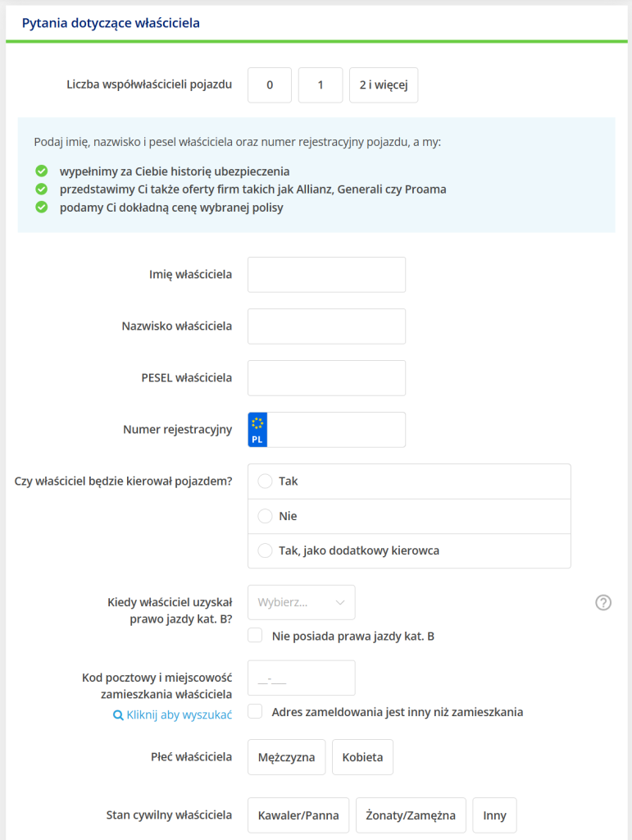The image size is (632, 840).
Task: Choose Mężczyzna as owner gender
Action: [x=286, y=757]
